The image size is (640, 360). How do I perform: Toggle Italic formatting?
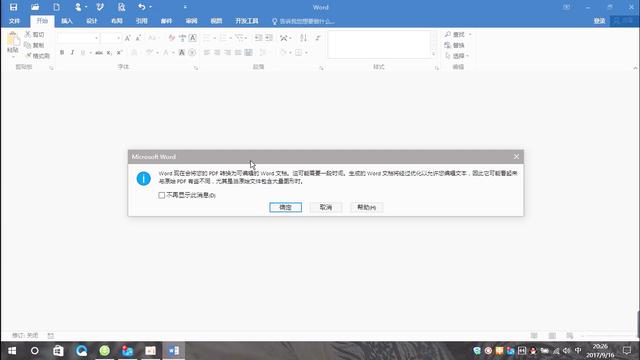point(72,52)
